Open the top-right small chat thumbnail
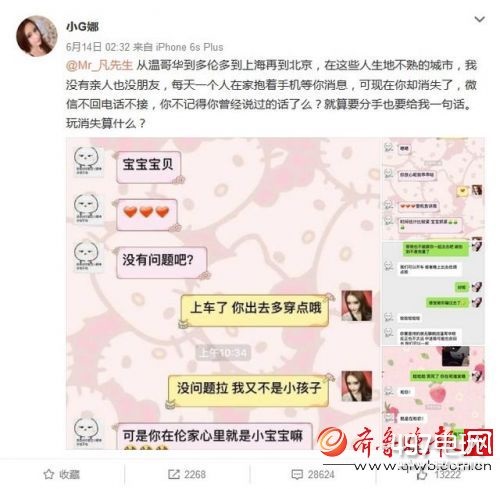 (433, 189)
